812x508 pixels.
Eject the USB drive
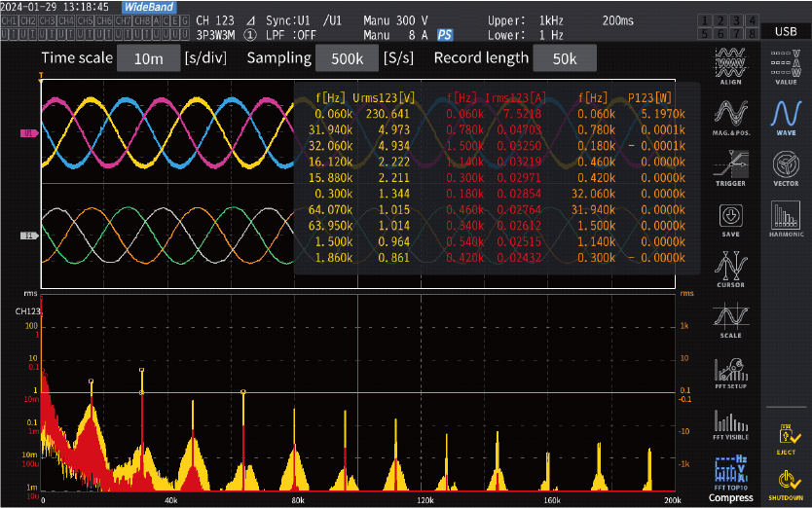click(786, 437)
